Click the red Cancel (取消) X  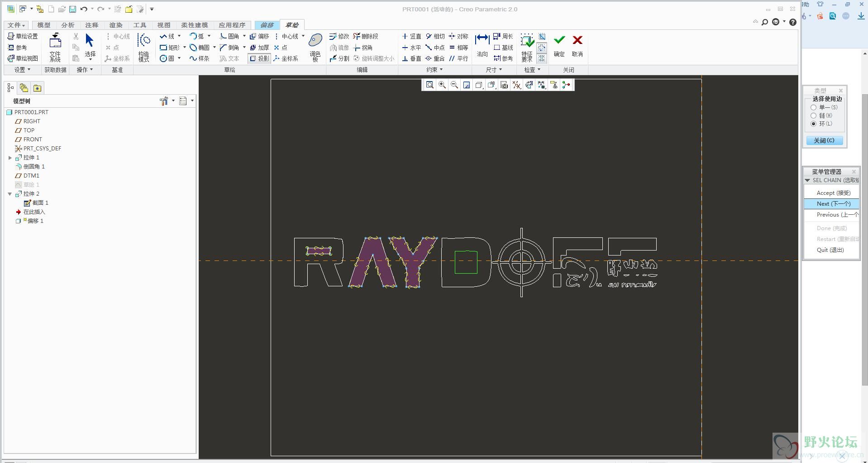577,46
